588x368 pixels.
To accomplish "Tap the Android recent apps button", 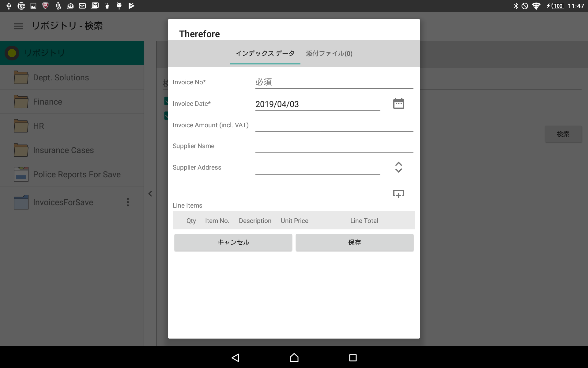I will pos(353,358).
